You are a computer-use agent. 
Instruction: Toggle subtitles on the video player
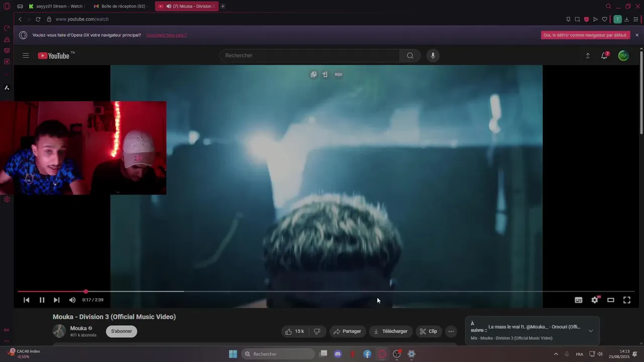(x=579, y=300)
